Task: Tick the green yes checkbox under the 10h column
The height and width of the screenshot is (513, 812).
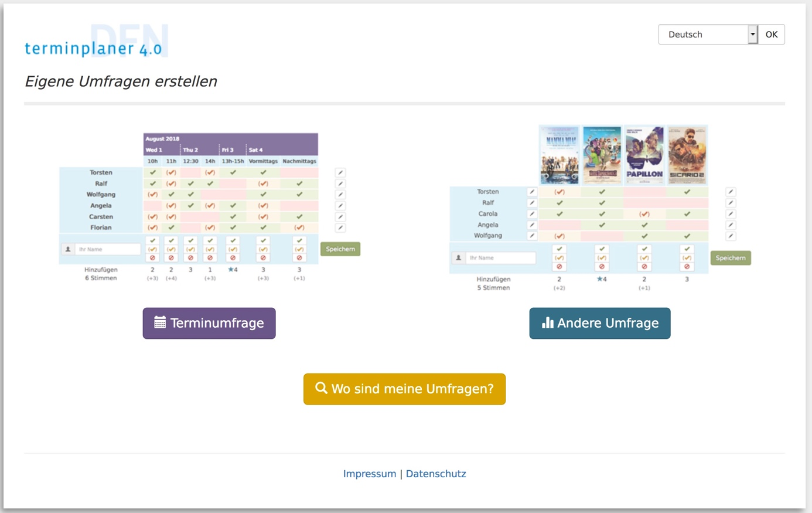Action: (x=152, y=240)
